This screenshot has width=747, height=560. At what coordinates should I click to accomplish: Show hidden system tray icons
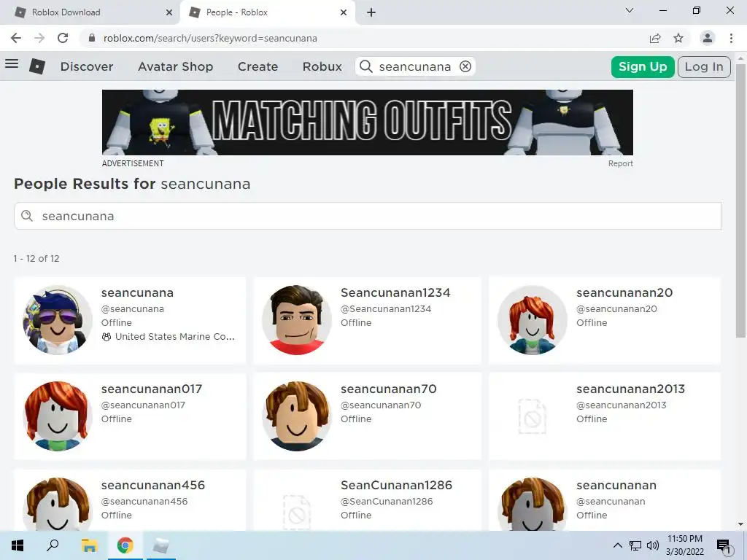click(x=617, y=545)
